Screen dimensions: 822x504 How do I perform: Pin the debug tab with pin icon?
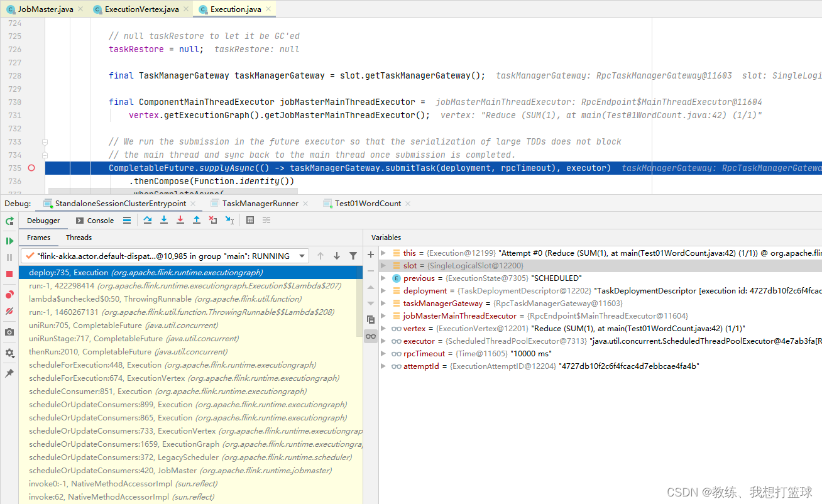(x=9, y=373)
